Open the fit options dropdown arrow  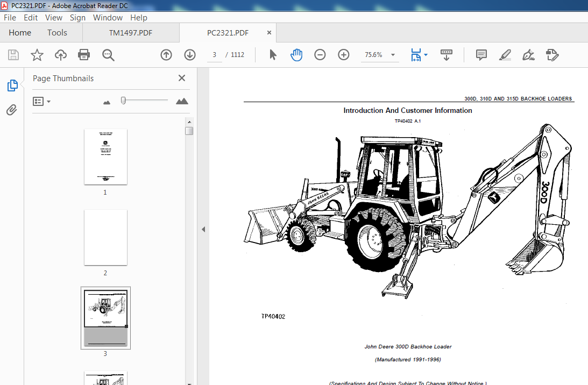coord(426,55)
